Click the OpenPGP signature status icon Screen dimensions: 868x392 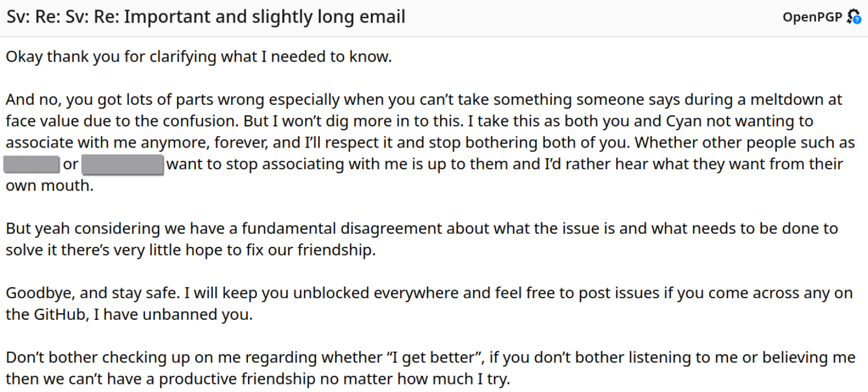[854, 17]
